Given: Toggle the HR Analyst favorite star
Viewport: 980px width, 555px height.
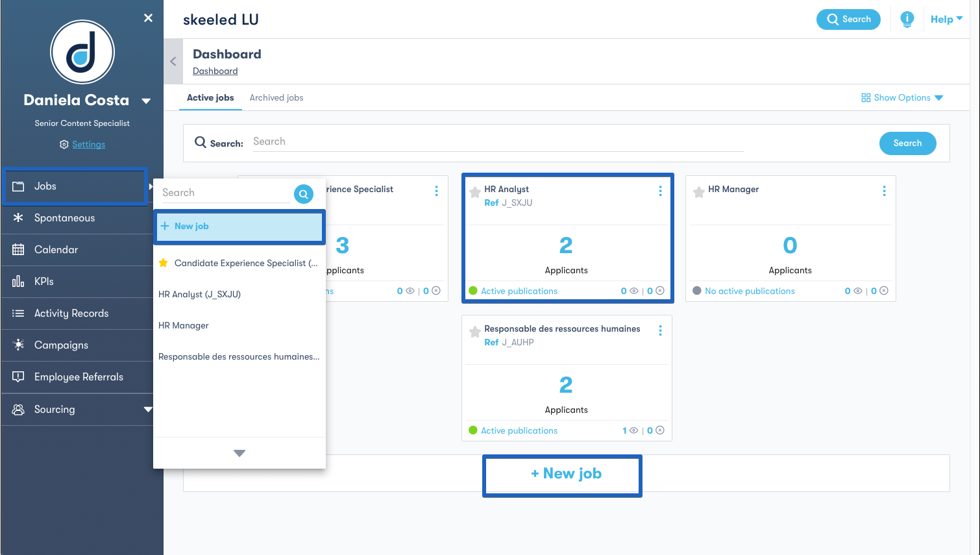Looking at the screenshot, I should pos(475,192).
